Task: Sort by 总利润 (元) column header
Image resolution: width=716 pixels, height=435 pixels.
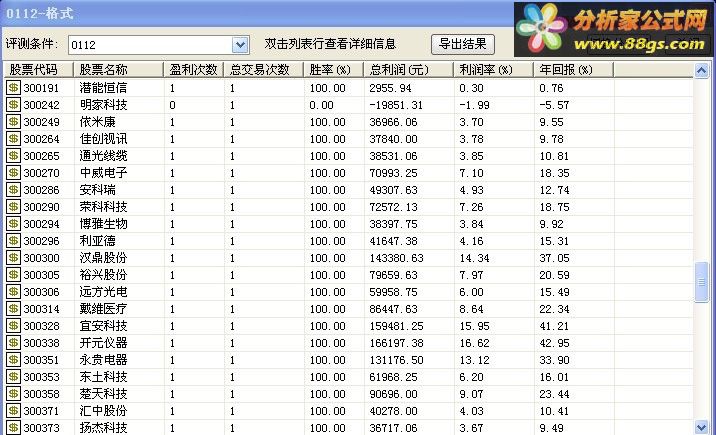Action: click(409, 69)
